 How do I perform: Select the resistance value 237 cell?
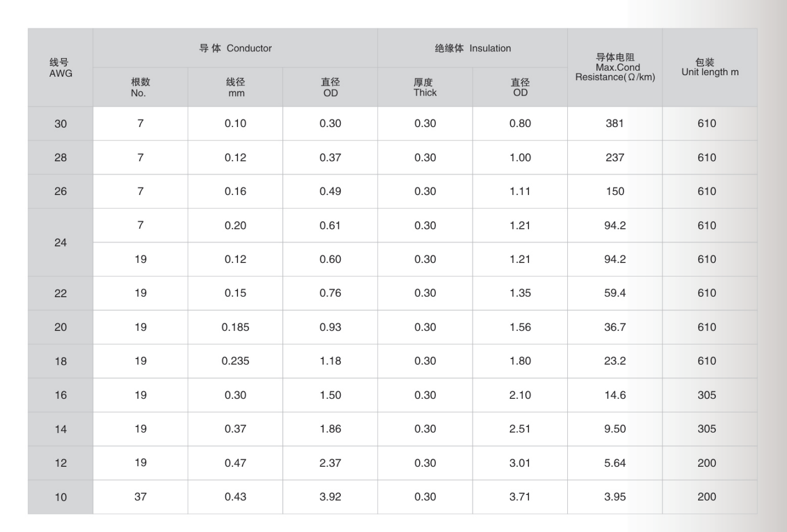[615, 158]
